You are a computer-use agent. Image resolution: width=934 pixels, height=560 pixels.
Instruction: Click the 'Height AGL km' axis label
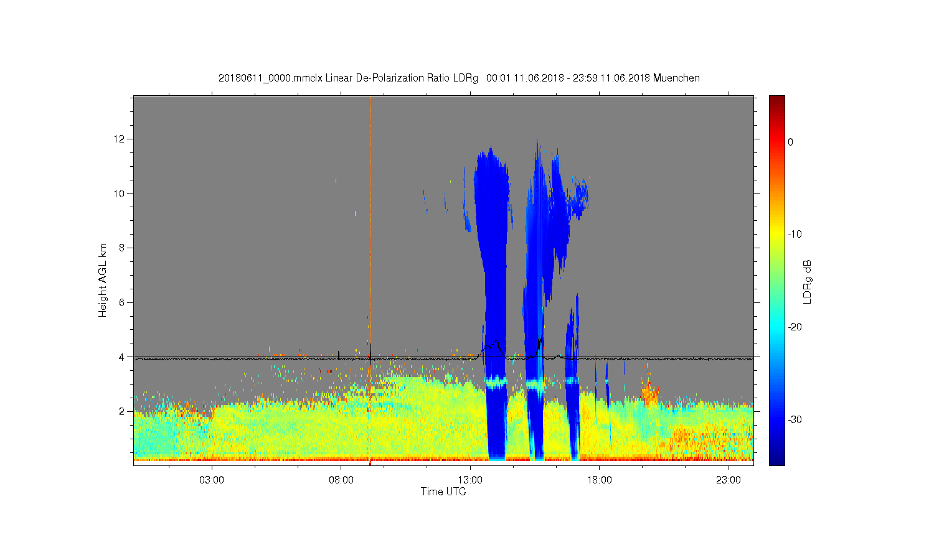point(103,280)
